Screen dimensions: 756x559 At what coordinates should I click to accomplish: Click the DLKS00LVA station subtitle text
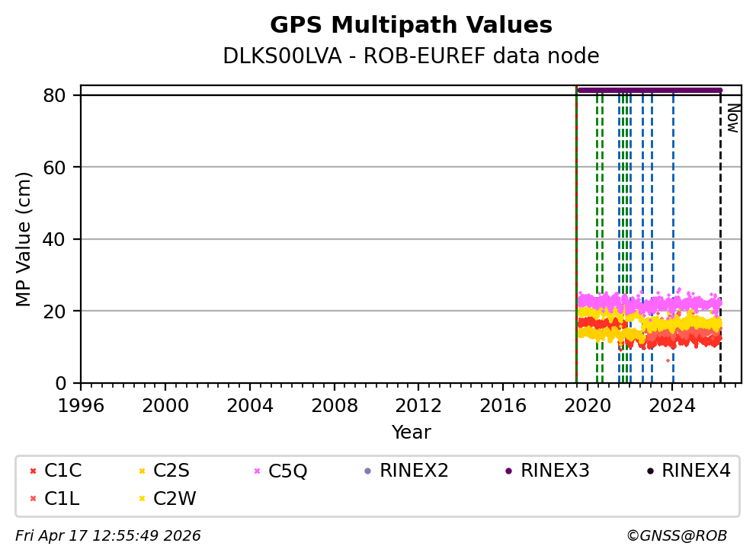point(411,56)
